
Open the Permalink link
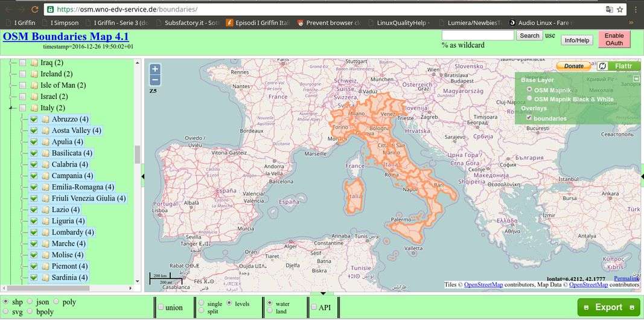click(626, 278)
